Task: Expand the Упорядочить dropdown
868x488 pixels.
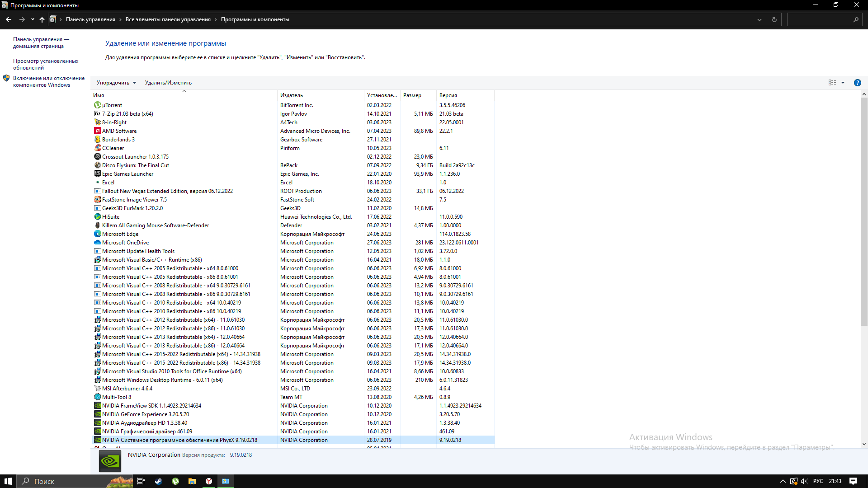Action: coord(116,83)
